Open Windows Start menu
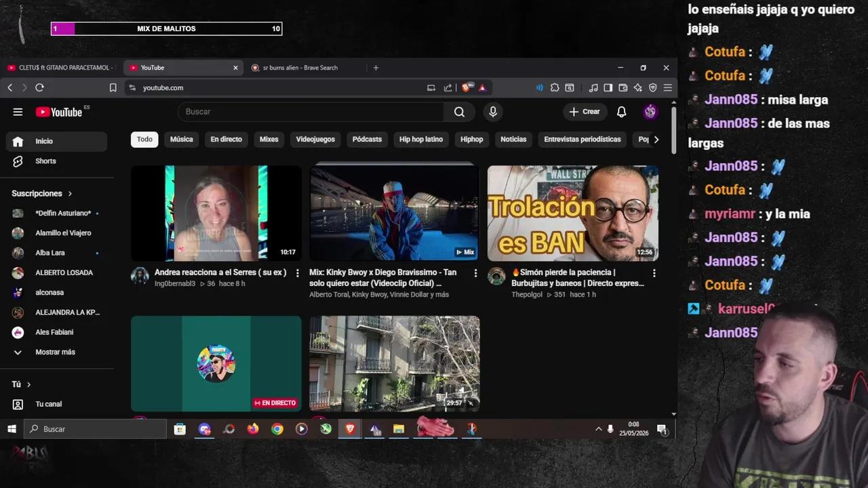Viewport: 868px width, 488px height. pos(12,429)
